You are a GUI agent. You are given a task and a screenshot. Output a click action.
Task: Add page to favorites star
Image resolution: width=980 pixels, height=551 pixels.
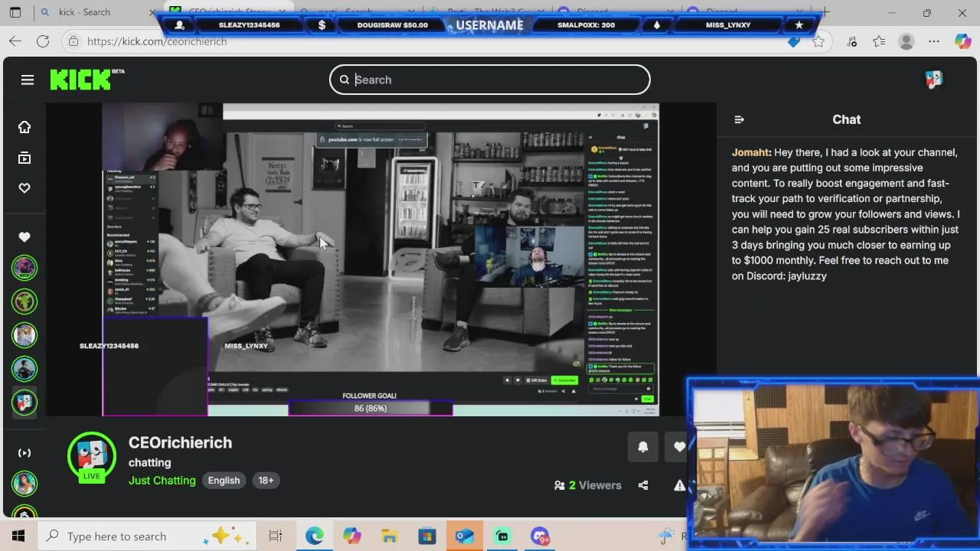click(818, 41)
